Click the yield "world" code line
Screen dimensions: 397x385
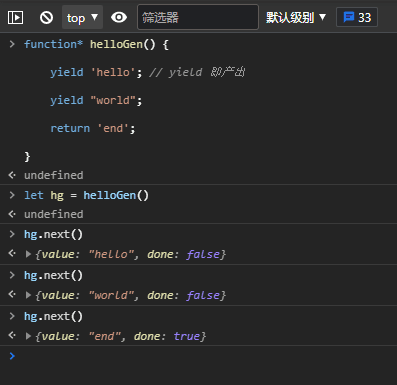[96, 100]
